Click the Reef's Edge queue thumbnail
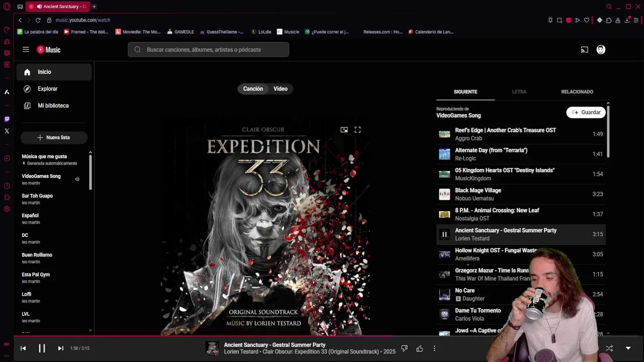Image resolution: width=644 pixels, height=362 pixels. pos(444,134)
